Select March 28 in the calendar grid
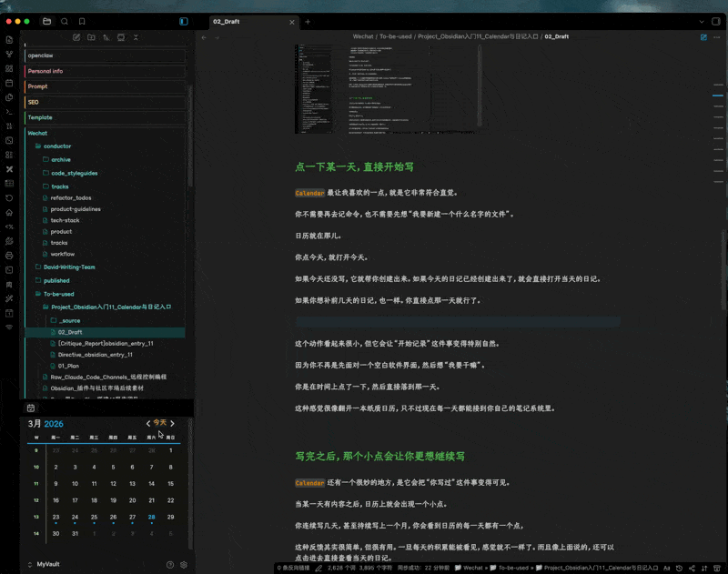The width and height of the screenshot is (728, 574). tap(151, 516)
